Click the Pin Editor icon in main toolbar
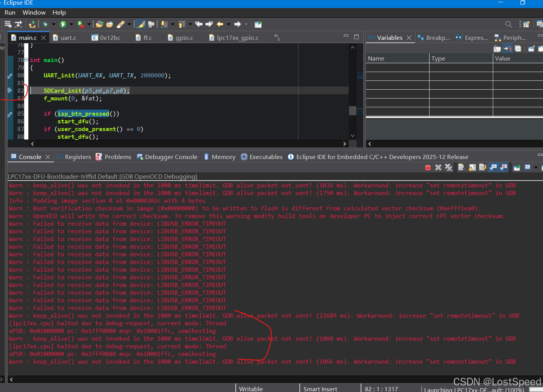The image size is (543, 392). (x=258, y=24)
